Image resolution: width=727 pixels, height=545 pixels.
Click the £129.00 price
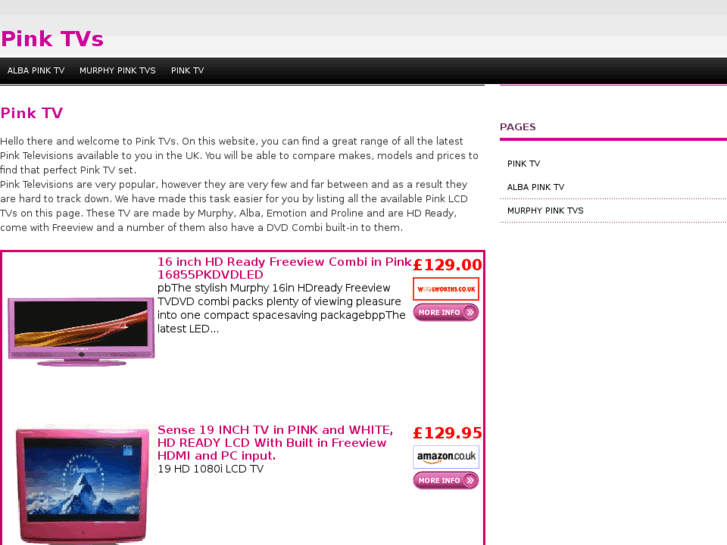pyautogui.click(x=447, y=265)
